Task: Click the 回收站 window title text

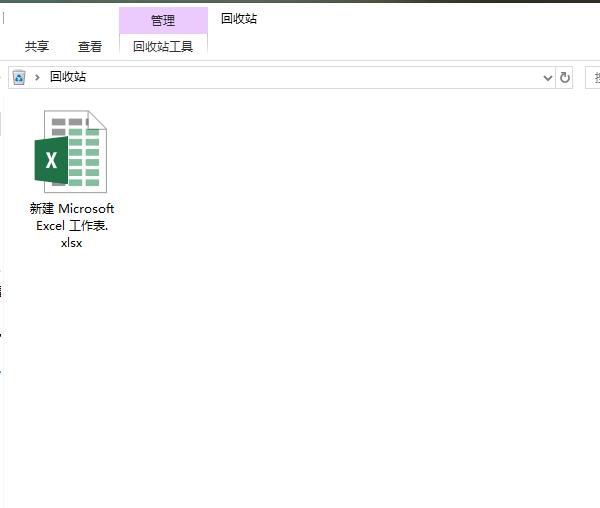Action: [239, 18]
